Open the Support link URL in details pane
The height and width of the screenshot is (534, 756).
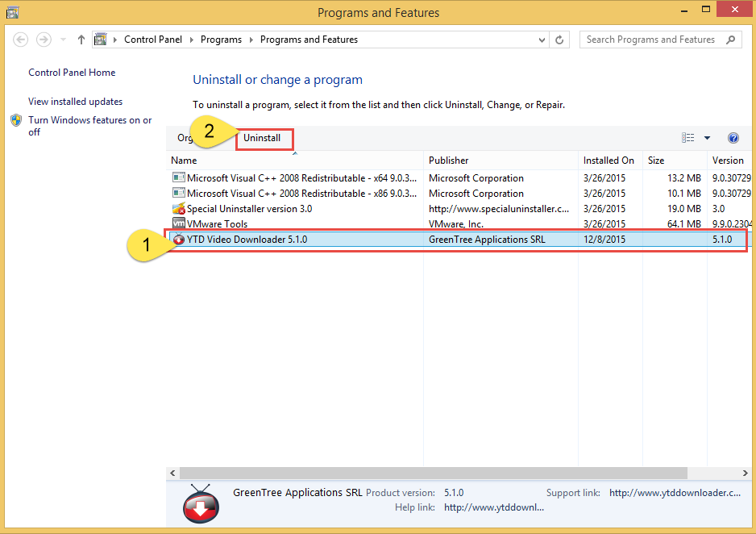click(x=675, y=493)
